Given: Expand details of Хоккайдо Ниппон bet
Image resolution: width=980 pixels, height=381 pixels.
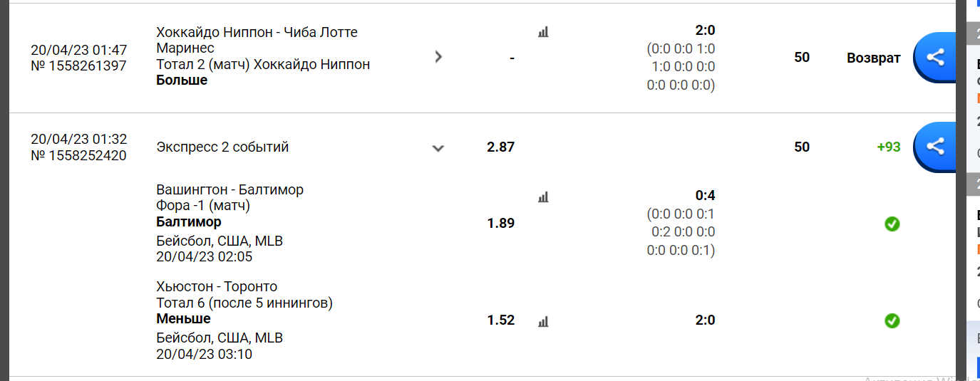Looking at the screenshot, I should tap(438, 57).
